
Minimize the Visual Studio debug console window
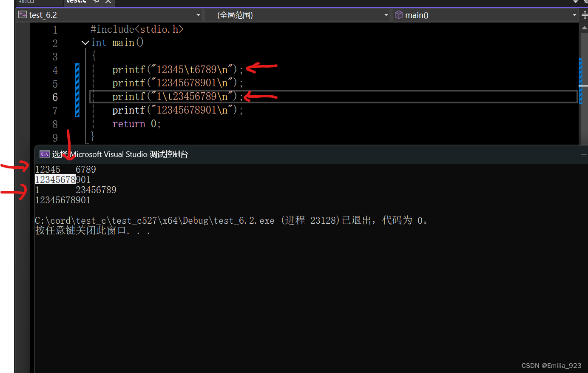point(584,154)
